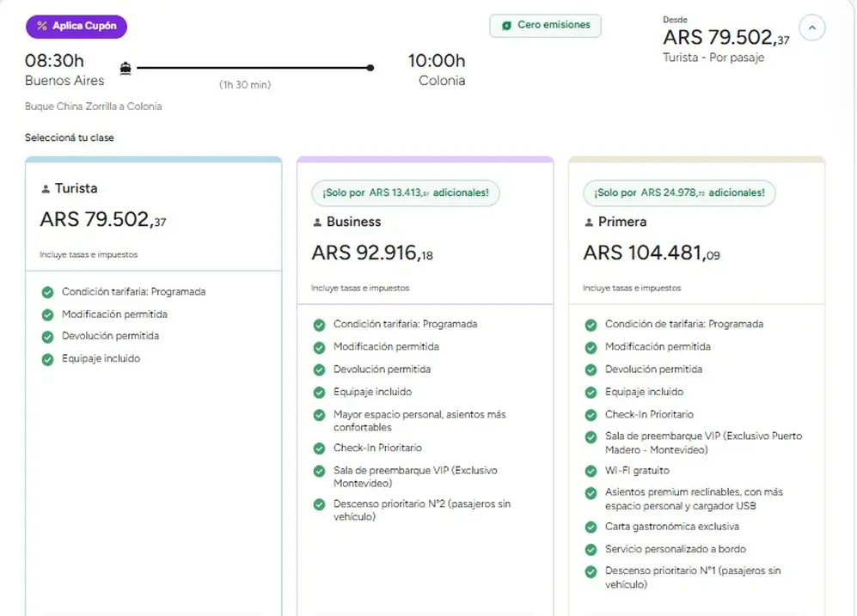
Task: Click the (1h 30 min) duration text
Action: [245, 85]
